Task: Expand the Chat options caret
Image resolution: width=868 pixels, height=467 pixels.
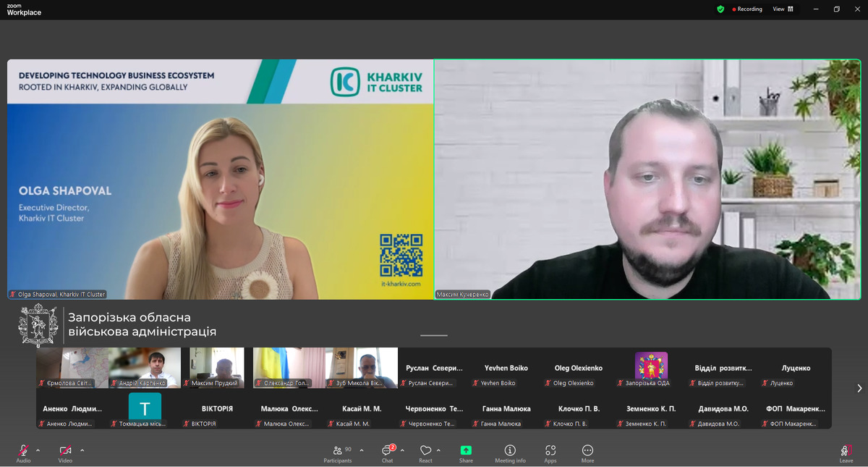Action: click(402, 450)
